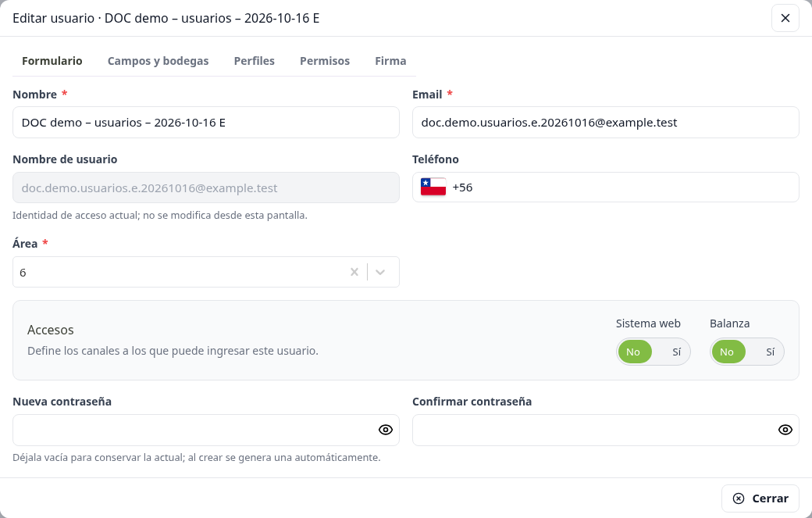Open the Perfiles tab

pos(255,61)
